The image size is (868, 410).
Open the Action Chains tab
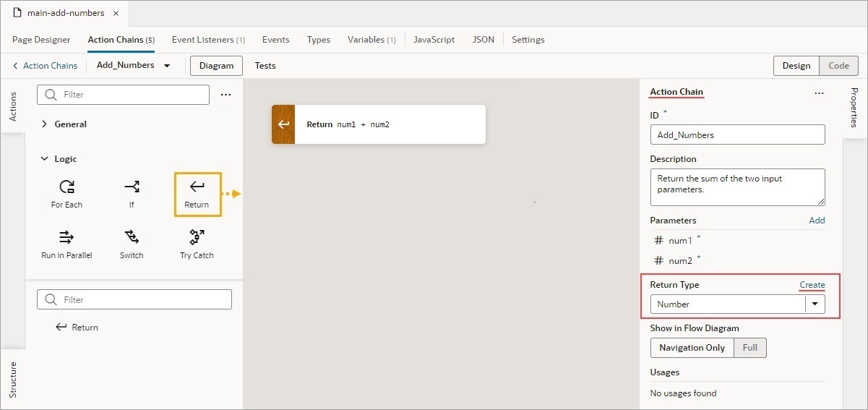click(121, 40)
